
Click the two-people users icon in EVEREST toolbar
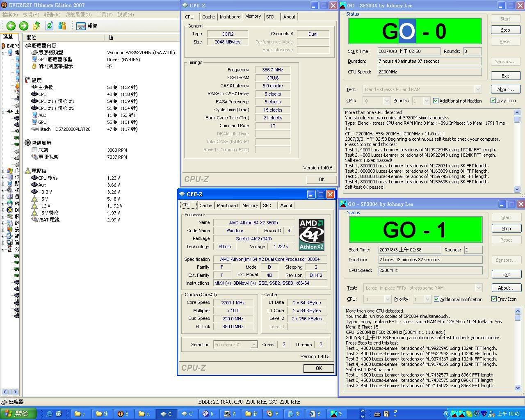point(62,26)
